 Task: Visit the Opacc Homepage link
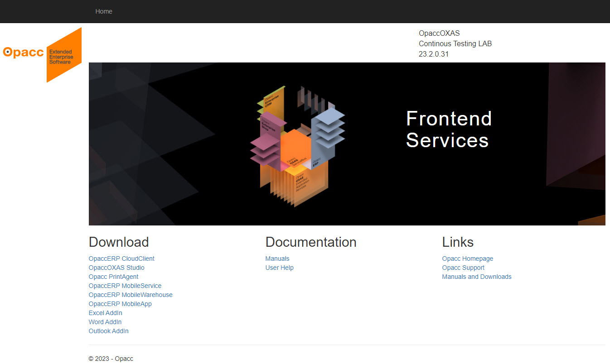coord(468,259)
